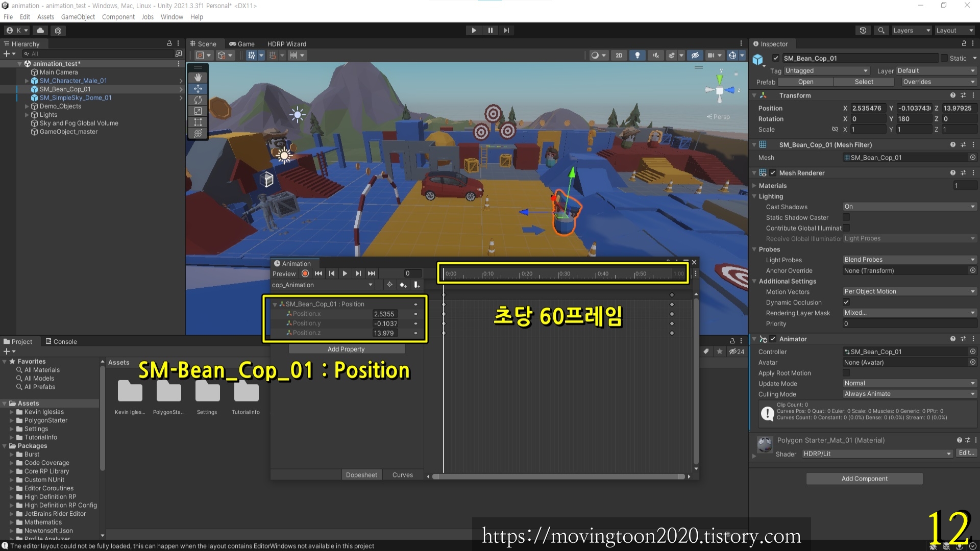Screen dimensions: 980x551
Task: Open the GameObject menu
Action: coord(78,17)
